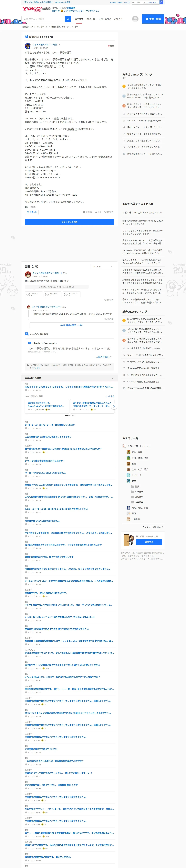
Task: Click the サイエンス flask thumbnail
Action: tap(128, 475)
